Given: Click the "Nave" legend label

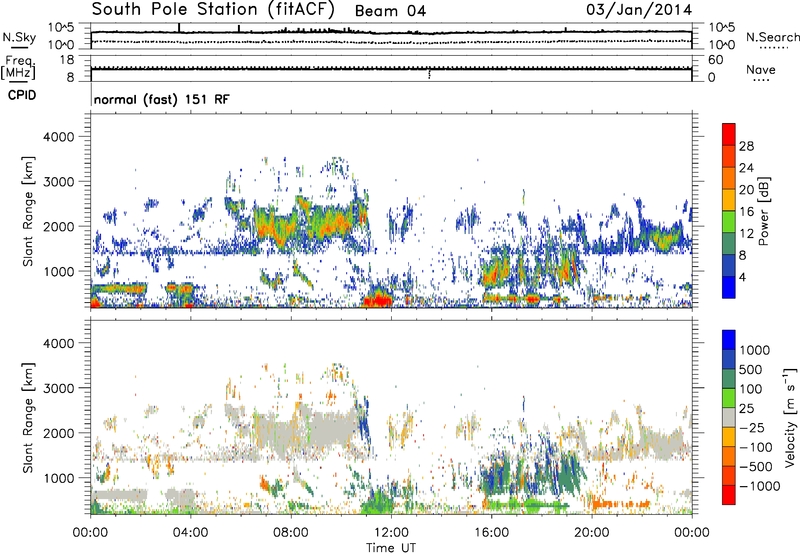Looking at the screenshot, I should tap(761, 69).
